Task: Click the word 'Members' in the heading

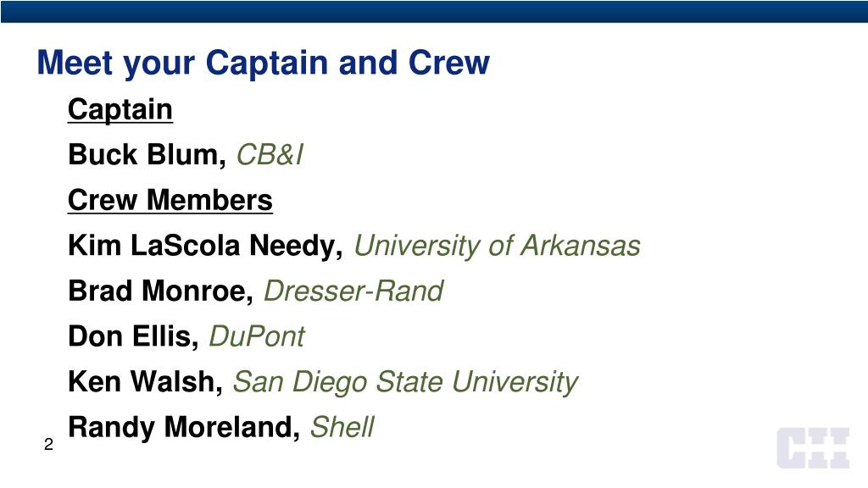Action: 209,200
